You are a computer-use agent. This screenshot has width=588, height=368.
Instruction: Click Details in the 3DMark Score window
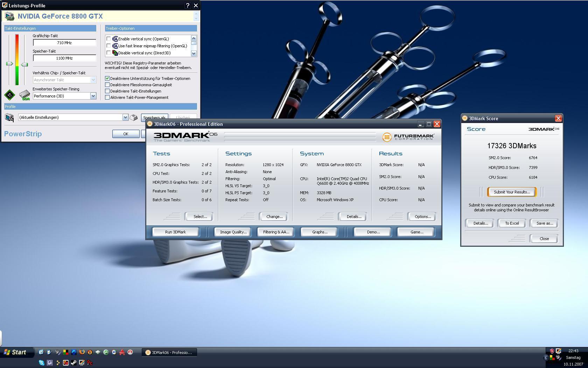pos(481,223)
